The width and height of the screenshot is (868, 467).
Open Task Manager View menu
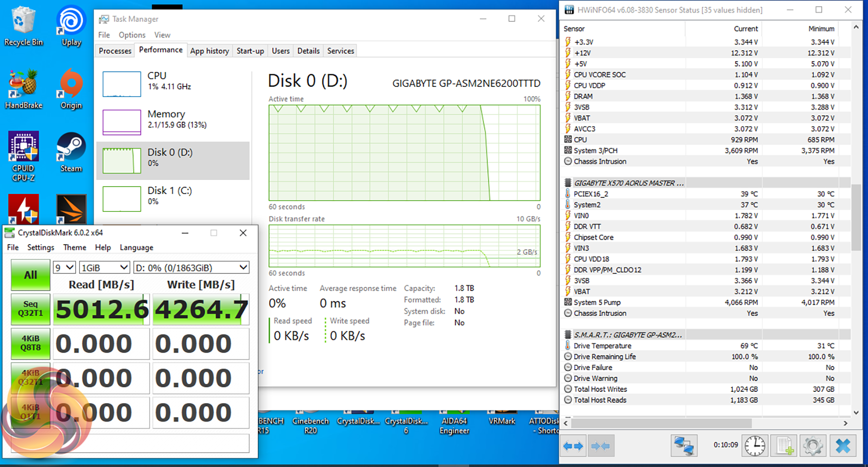click(162, 35)
